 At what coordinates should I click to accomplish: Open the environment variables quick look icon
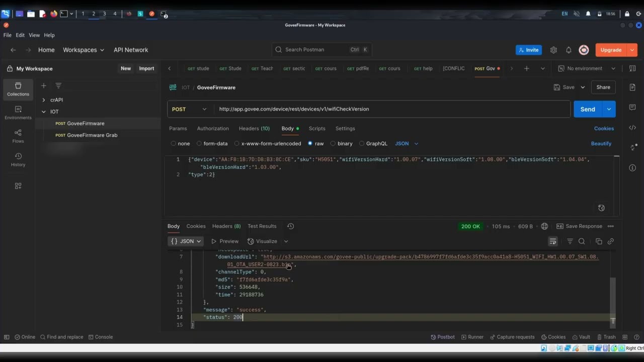(x=632, y=68)
